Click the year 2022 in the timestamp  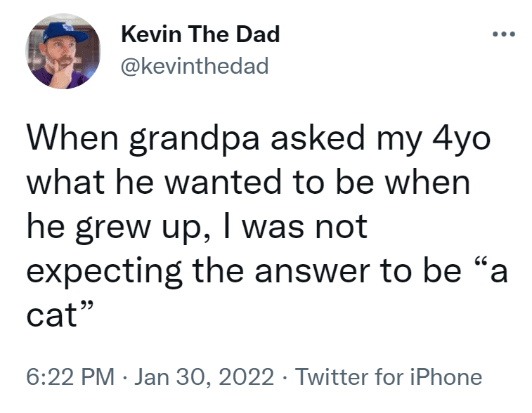246,376
